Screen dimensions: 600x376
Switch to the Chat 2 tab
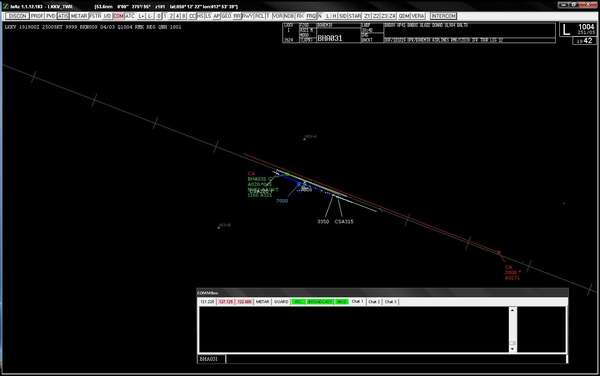click(374, 301)
